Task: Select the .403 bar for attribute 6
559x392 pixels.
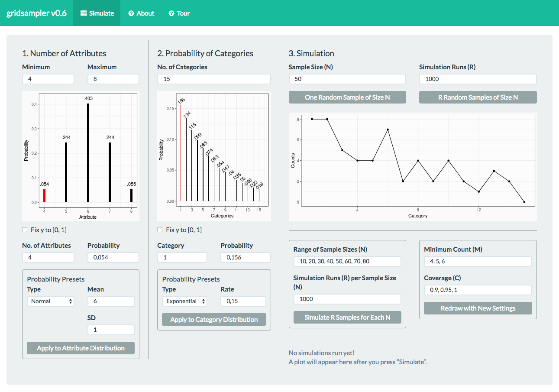Action: (x=88, y=153)
